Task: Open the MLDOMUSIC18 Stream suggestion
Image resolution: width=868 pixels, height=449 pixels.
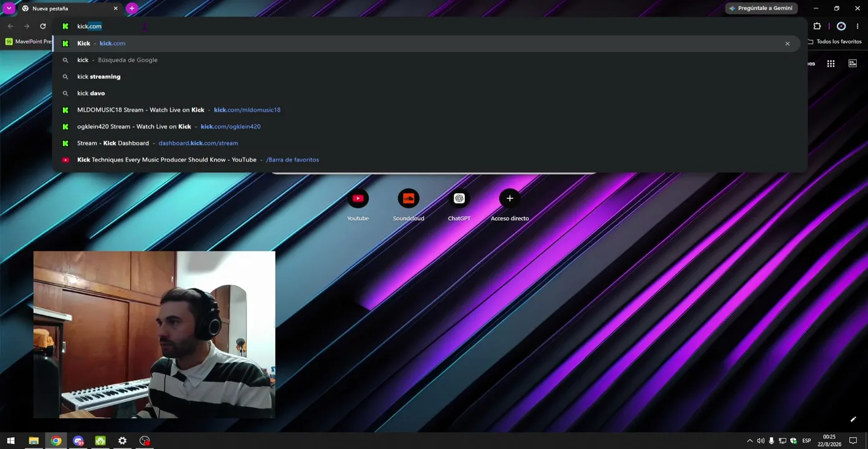Action: pos(426,110)
